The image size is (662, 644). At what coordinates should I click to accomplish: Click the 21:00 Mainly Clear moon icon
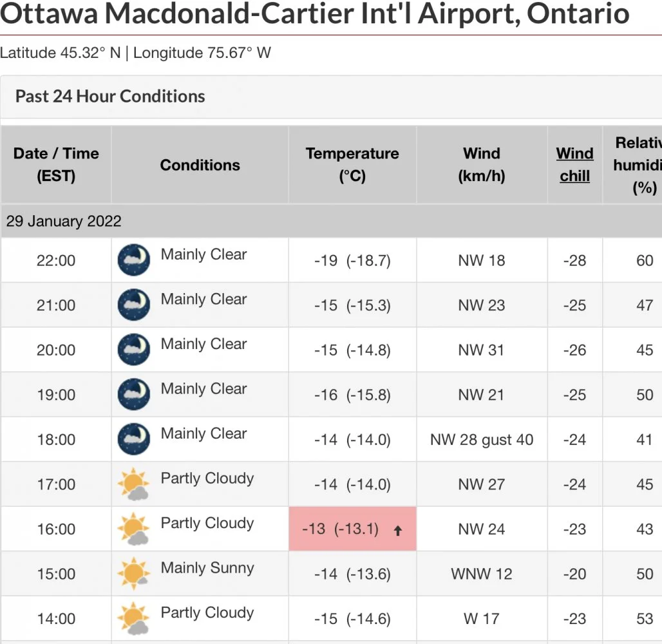point(134,305)
